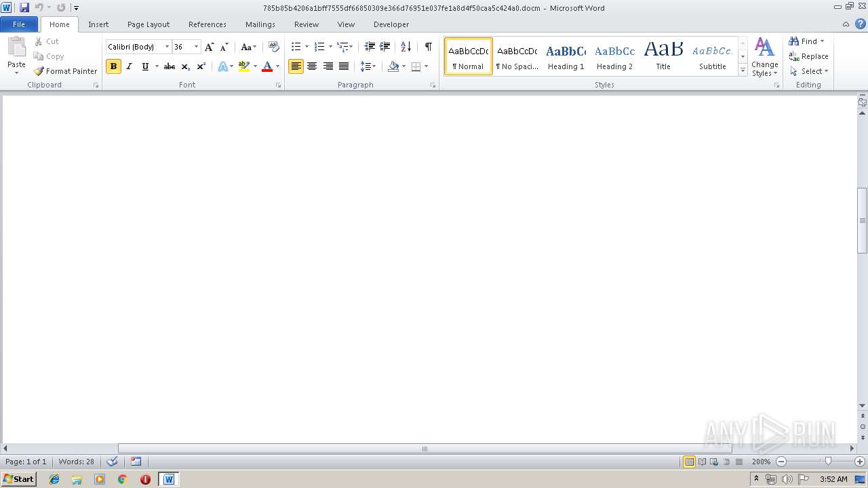The height and width of the screenshot is (488, 868).
Task: Click the Undo icon in title bar
Action: click(39, 7)
